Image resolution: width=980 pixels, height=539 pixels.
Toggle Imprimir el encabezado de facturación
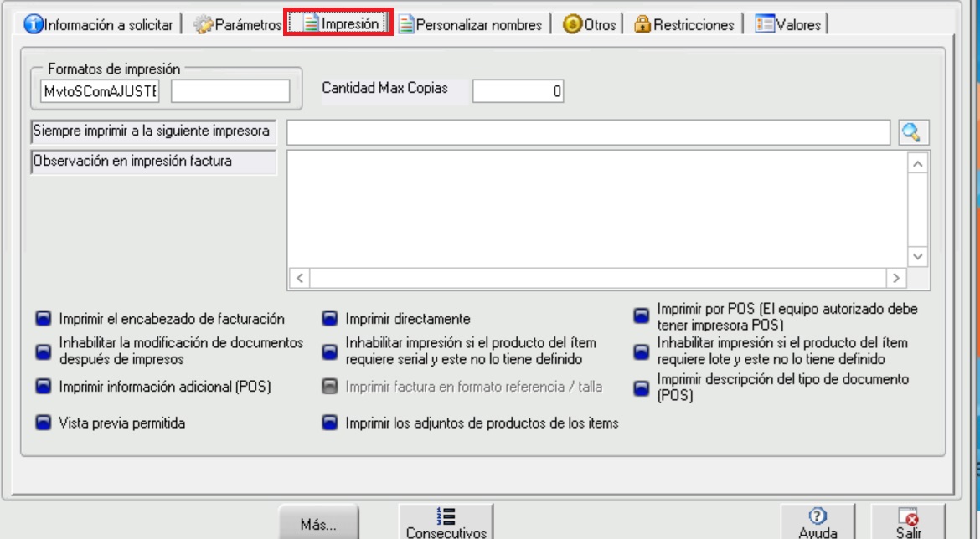[44, 319]
